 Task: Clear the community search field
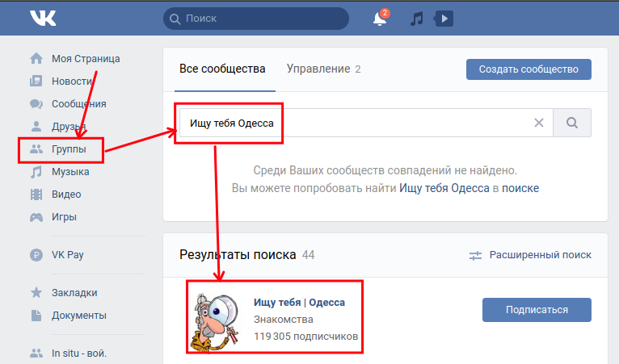point(539,123)
